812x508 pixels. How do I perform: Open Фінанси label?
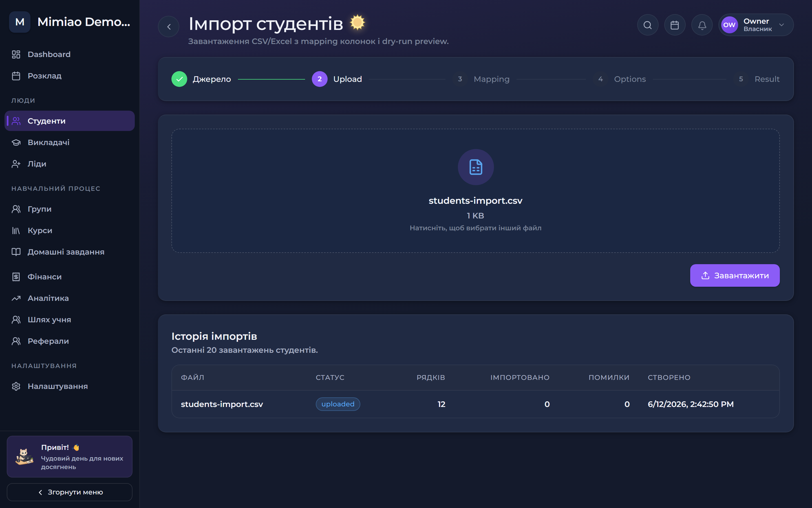[x=45, y=277]
